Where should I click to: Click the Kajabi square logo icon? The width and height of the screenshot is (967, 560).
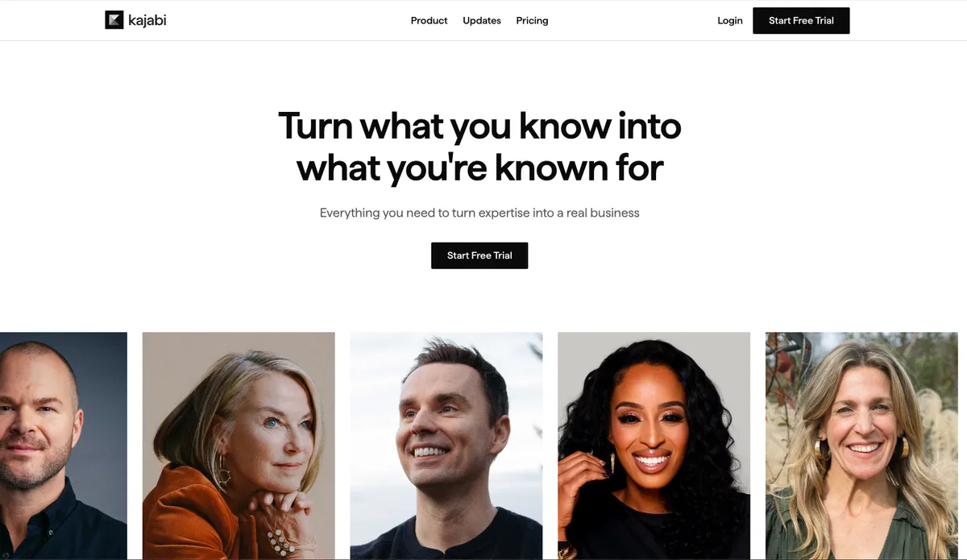pyautogui.click(x=114, y=20)
